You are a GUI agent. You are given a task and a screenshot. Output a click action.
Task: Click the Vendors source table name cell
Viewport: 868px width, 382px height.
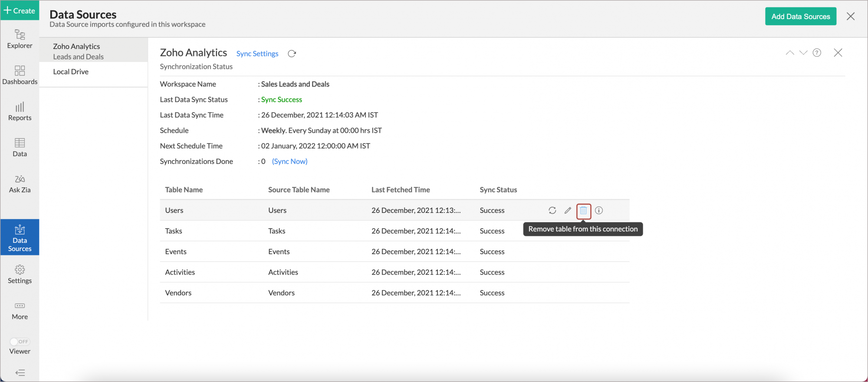pos(281,293)
